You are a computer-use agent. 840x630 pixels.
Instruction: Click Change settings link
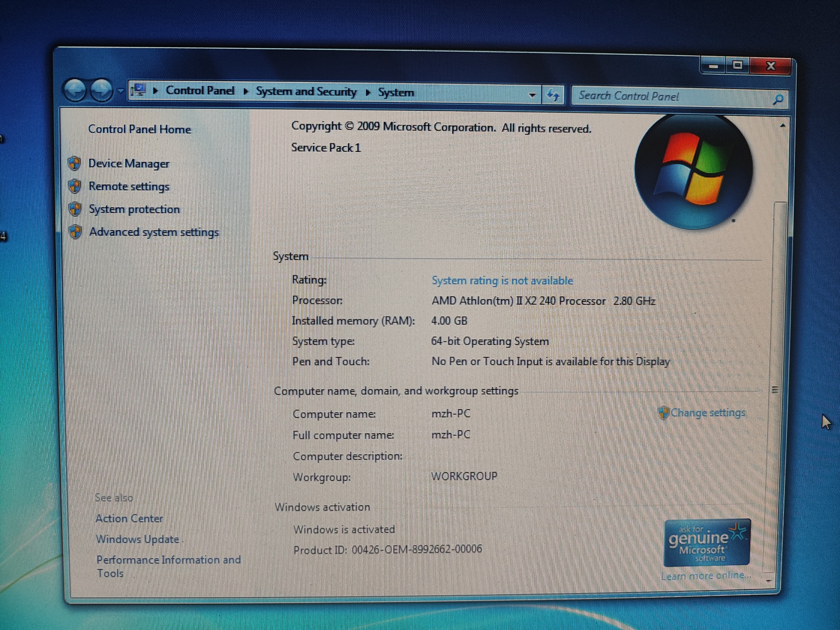point(708,413)
